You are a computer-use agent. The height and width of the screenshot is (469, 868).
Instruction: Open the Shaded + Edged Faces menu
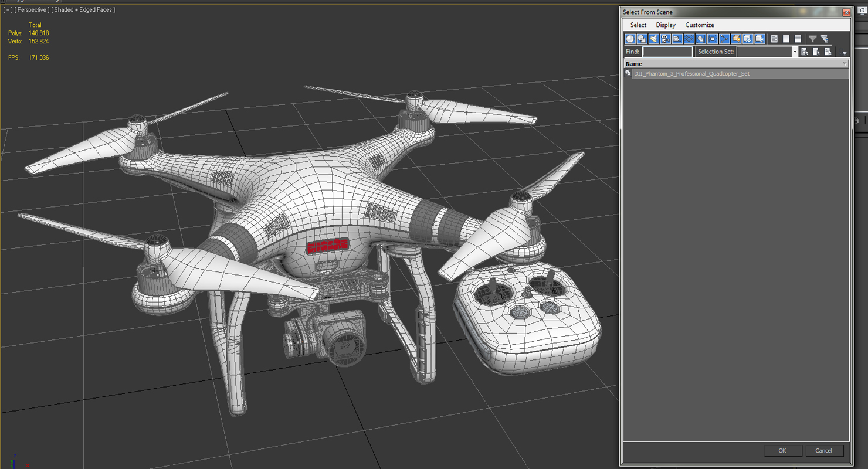coord(83,9)
